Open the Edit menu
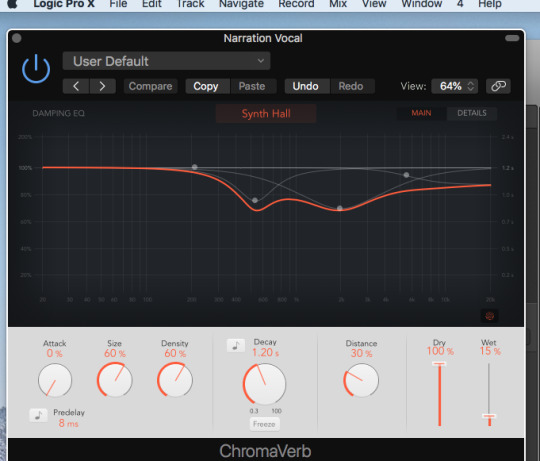 (x=152, y=4)
